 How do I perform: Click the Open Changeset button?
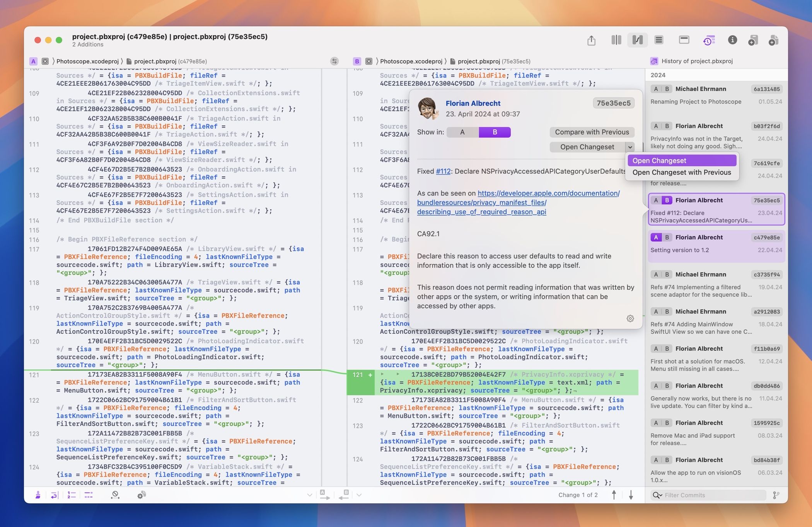[x=587, y=147]
